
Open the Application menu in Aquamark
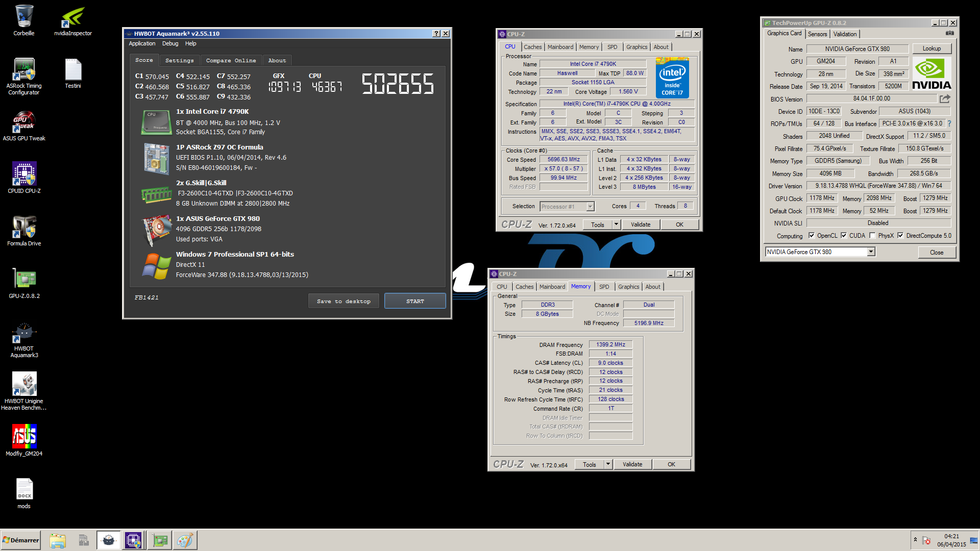pyautogui.click(x=142, y=44)
